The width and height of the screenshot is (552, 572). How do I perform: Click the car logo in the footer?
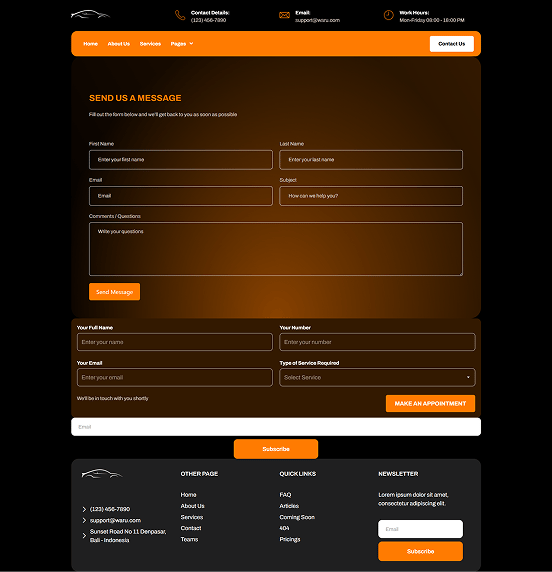tap(102, 474)
